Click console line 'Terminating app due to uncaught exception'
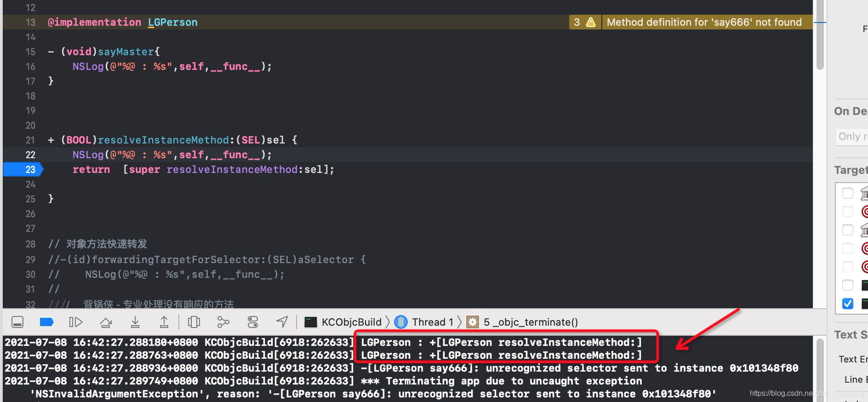 [323, 381]
